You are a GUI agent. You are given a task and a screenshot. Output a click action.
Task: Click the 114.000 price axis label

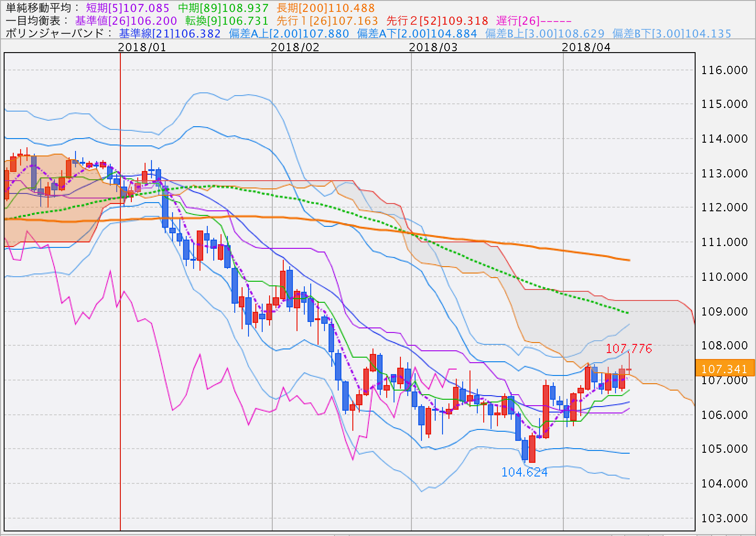[x=724, y=139]
